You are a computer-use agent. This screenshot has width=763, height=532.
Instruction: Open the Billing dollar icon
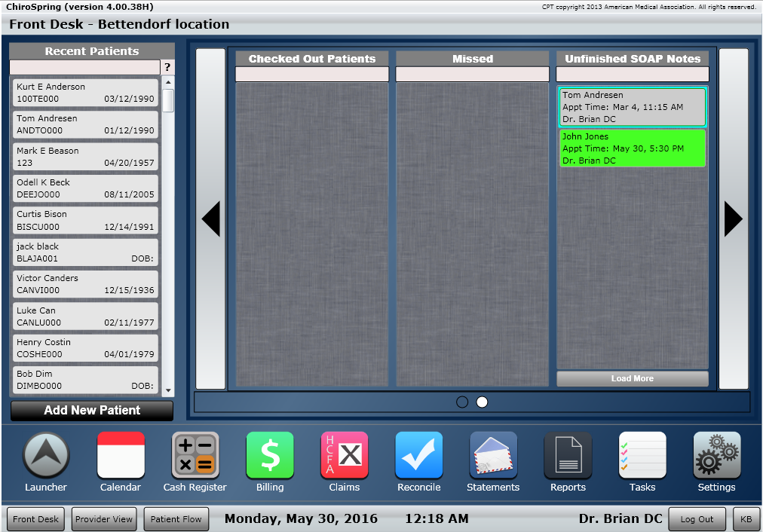tap(270, 456)
